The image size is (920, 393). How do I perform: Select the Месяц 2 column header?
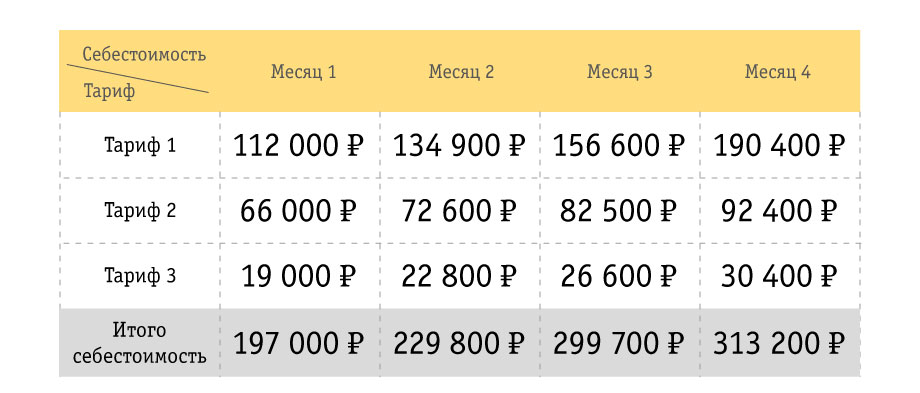[461, 72]
